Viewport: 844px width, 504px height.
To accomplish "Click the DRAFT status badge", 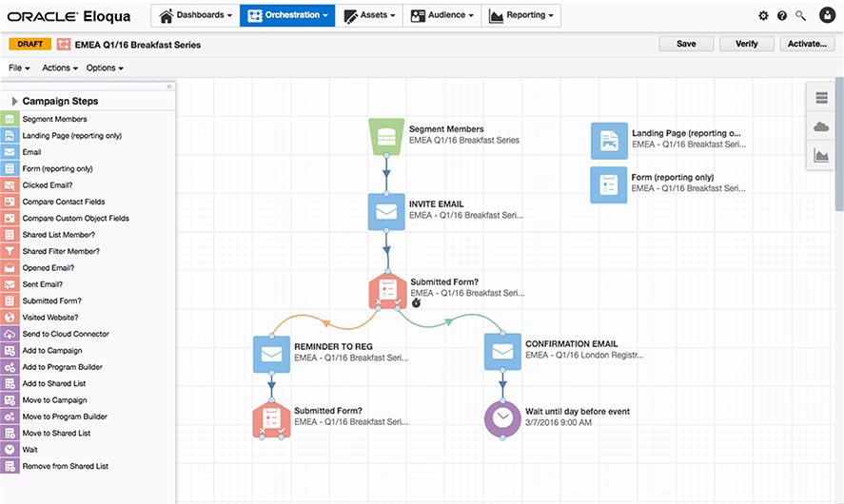I will point(29,44).
